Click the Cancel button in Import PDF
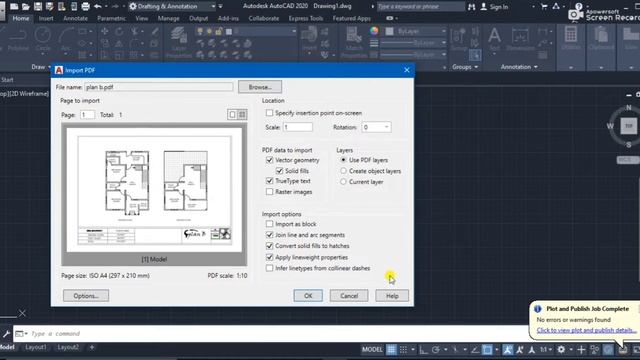640x360 pixels. click(x=349, y=296)
